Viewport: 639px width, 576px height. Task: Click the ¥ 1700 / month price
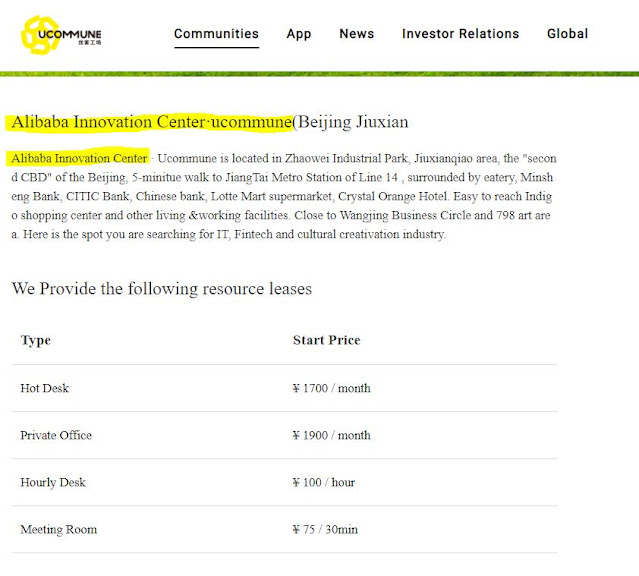pos(332,388)
